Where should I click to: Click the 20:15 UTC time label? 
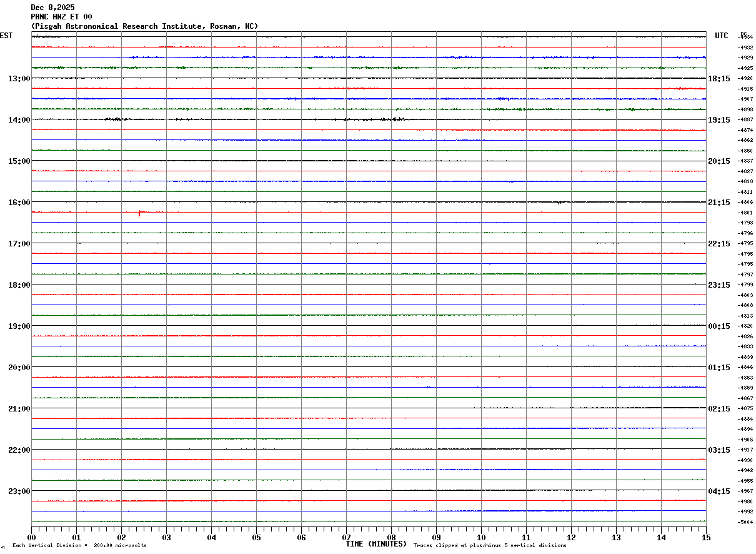[x=719, y=161]
